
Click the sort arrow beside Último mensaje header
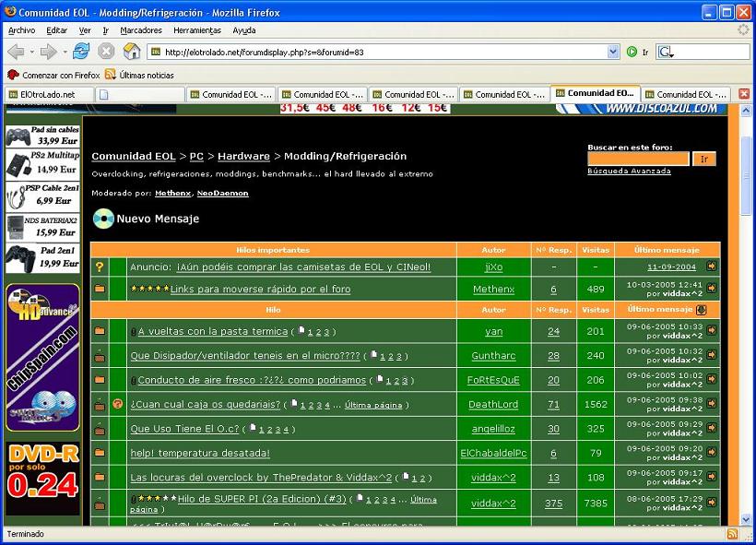(x=702, y=310)
